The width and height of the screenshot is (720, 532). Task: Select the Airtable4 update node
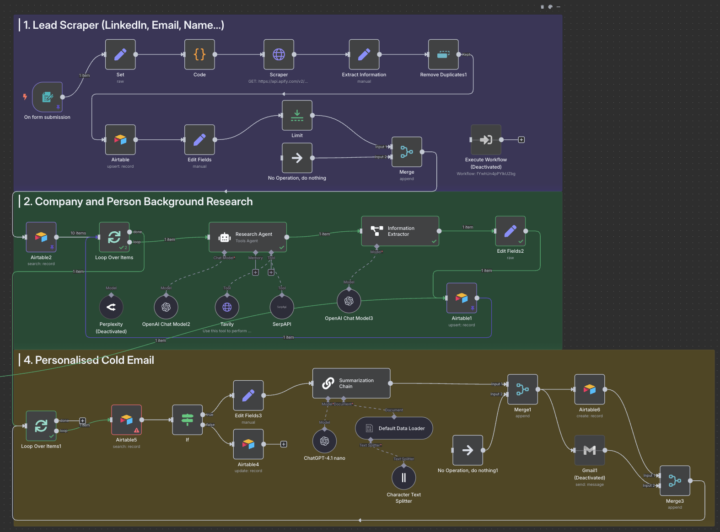point(248,444)
